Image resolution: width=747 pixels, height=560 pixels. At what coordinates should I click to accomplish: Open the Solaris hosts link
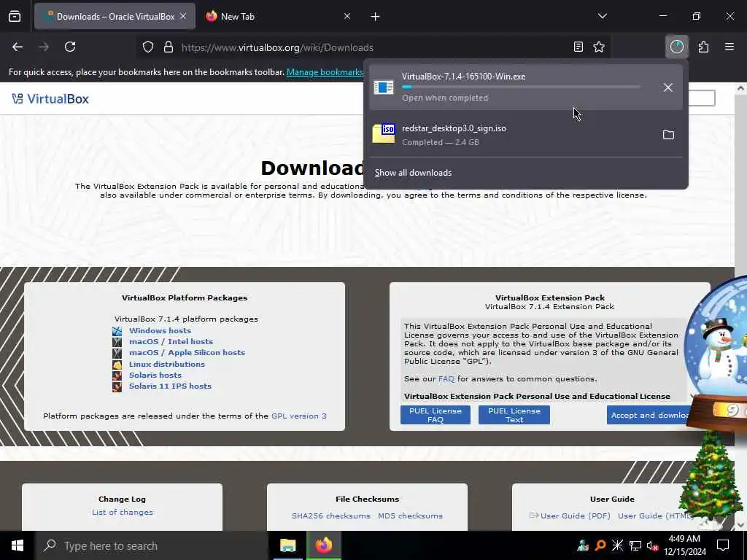click(x=155, y=375)
